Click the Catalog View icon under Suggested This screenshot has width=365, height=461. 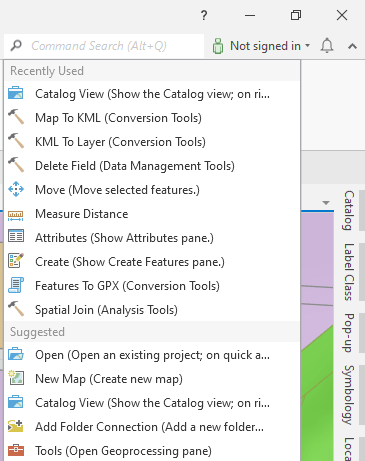(16, 402)
